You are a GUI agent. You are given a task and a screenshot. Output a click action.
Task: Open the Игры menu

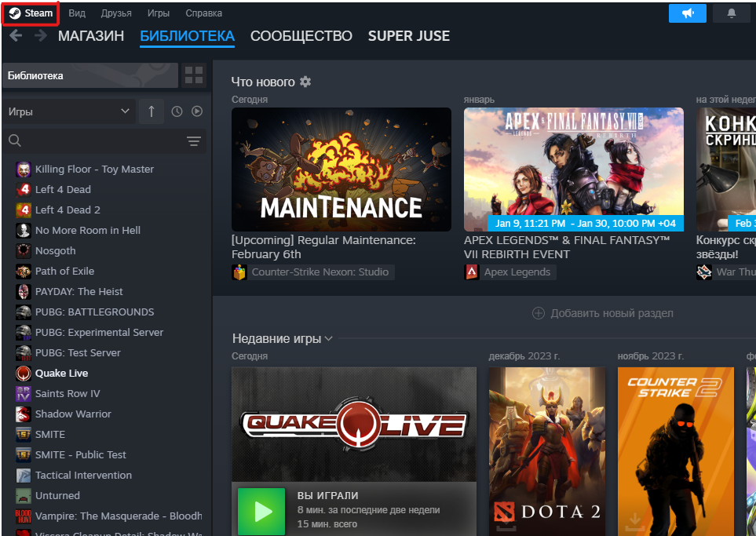(159, 13)
